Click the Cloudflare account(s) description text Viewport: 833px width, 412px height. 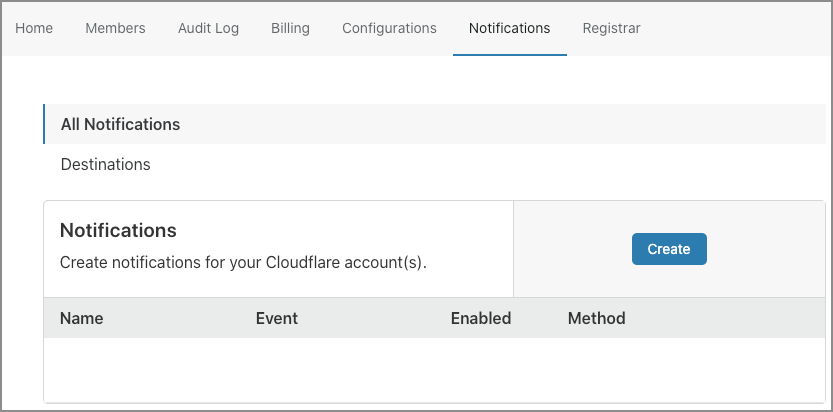click(x=243, y=263)
